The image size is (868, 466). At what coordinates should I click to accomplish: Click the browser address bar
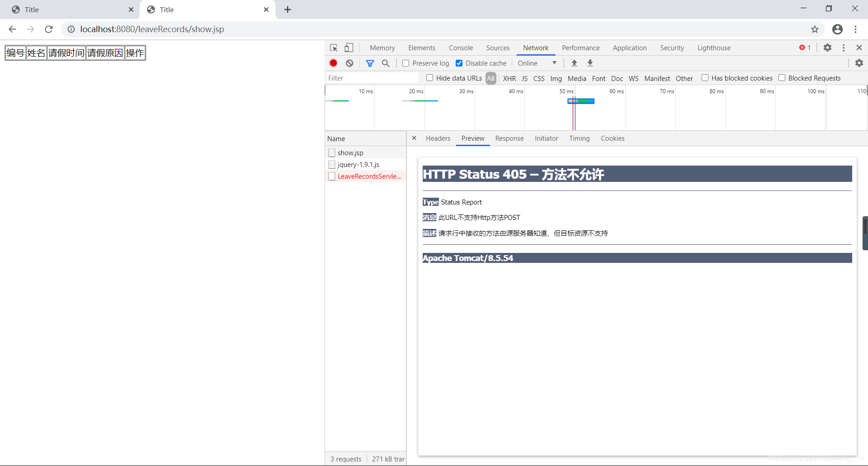[x=271, y=29]
